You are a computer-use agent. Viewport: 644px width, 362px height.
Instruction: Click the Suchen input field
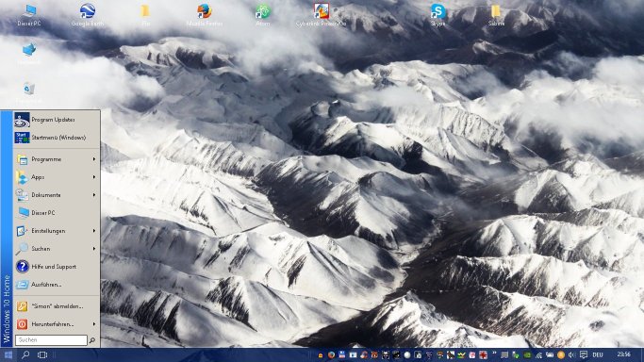[51, 340]
